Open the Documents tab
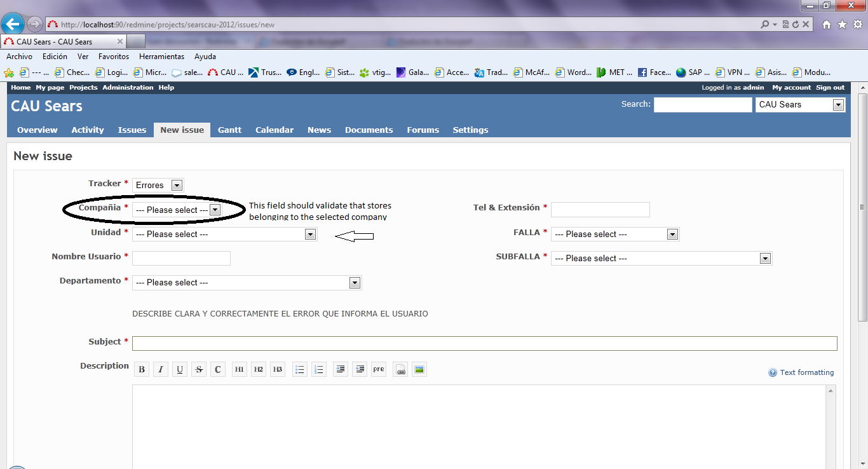868x469 pixels. [x=369, y=130]
